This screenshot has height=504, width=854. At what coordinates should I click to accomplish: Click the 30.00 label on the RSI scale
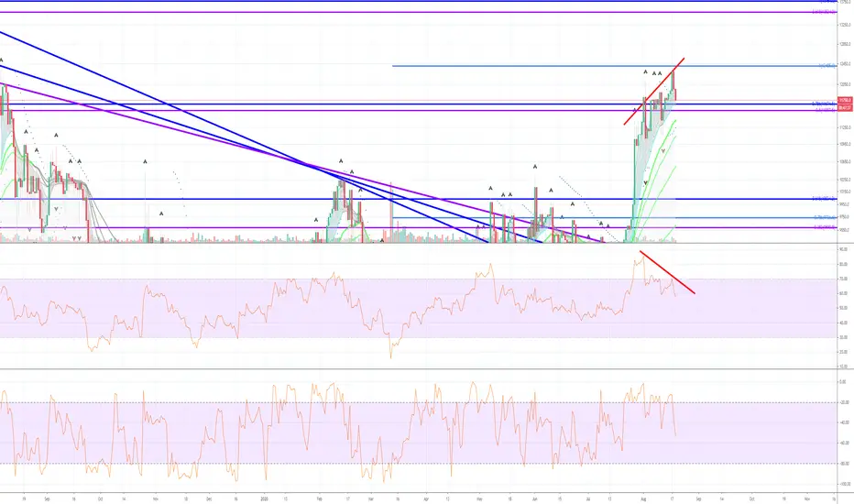click(x=844, y=337)
